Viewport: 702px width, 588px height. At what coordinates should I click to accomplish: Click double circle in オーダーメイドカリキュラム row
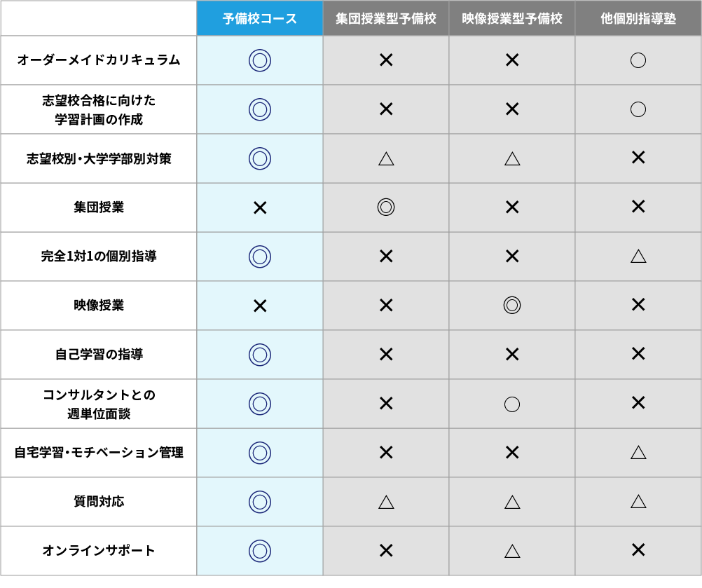[259, 60]
